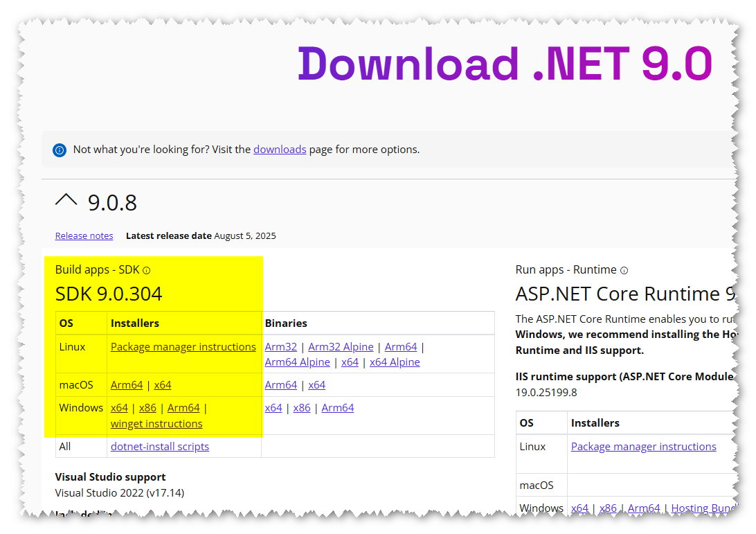Download ASP.NET Core Runtime Windows x86 installer
This screenshot has width=756, height=534.
pos(608,508)
